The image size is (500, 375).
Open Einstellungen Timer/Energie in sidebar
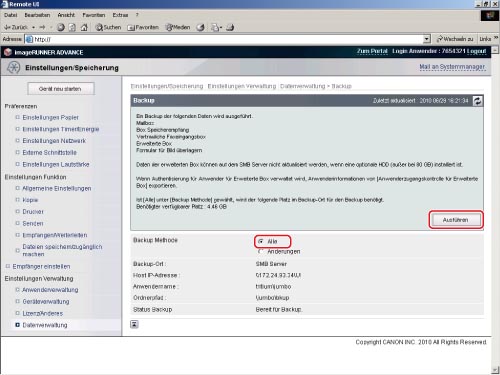61,129
